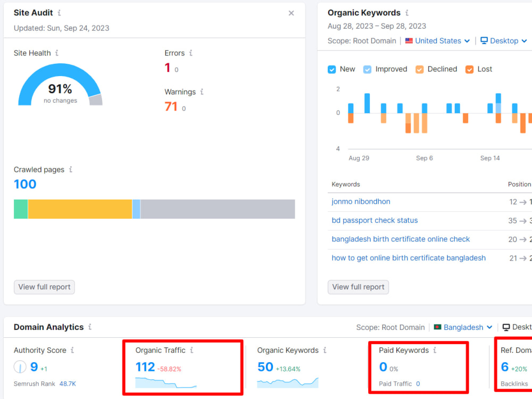The image size is (532, 399).
Task: Click the Bangladesh flag icon
Action: [437, 327]
